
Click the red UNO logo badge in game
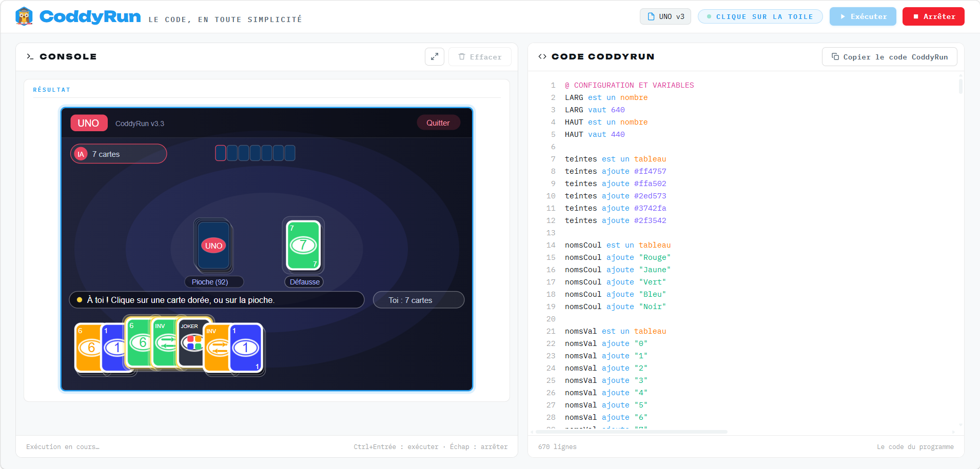coord(89,123)
